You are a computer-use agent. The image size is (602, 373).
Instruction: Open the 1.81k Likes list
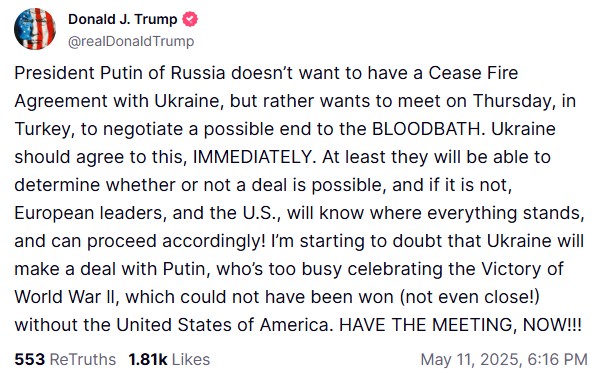(169, 360)
